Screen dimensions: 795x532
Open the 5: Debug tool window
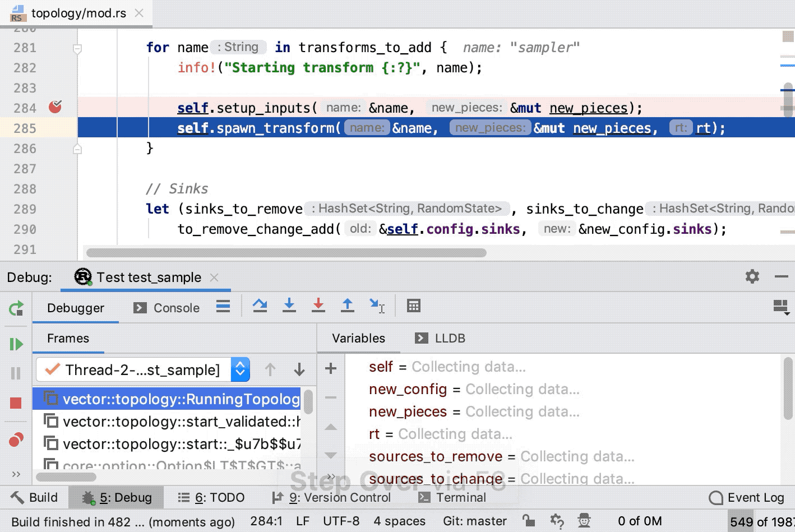[x=117, y=497]
